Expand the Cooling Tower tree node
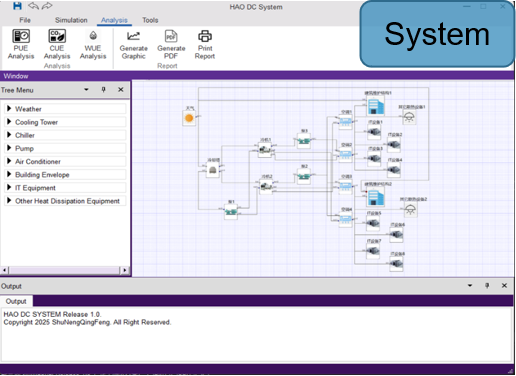The height and width of the screenshot is (376, 516). [9, 122]
